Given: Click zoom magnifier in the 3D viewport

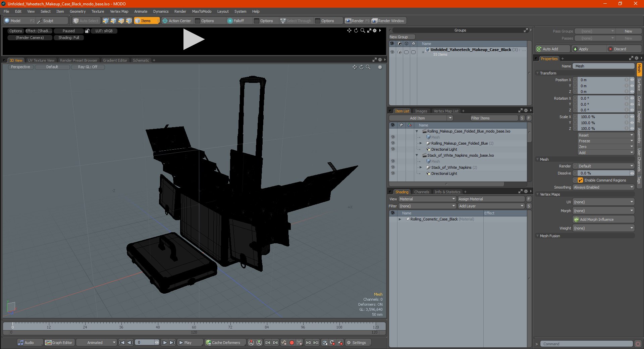Looking at the screenshot, I should click(x=368, y=67).
